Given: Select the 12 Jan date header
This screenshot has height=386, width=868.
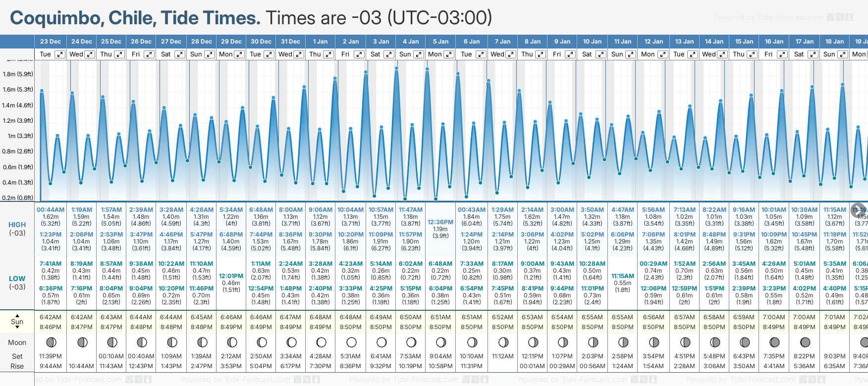Looking at the screenshot, I should 654,42.
